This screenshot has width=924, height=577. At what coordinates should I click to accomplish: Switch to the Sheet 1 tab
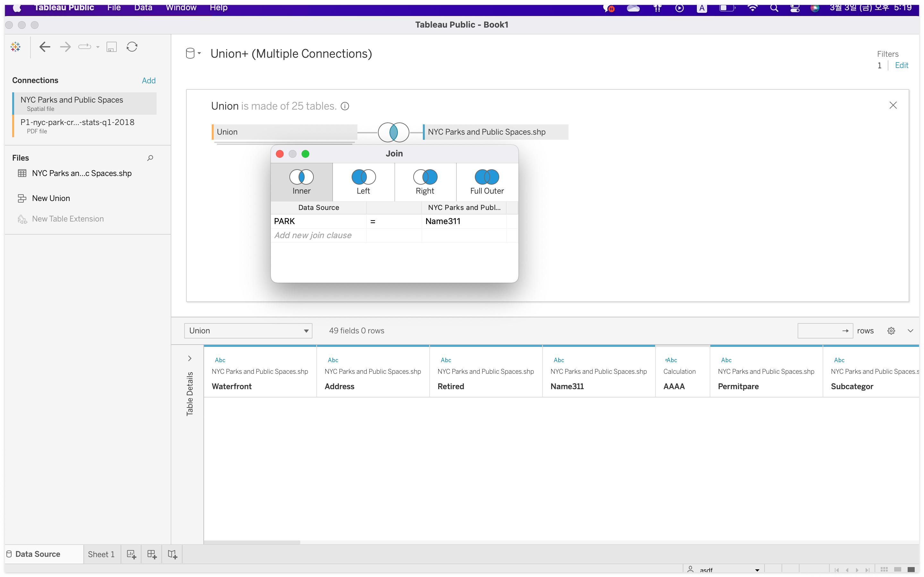[x=101, y=554]
